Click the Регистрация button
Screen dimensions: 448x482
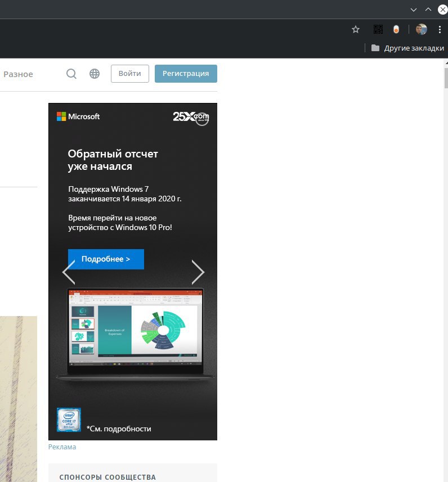click(186, 74)
